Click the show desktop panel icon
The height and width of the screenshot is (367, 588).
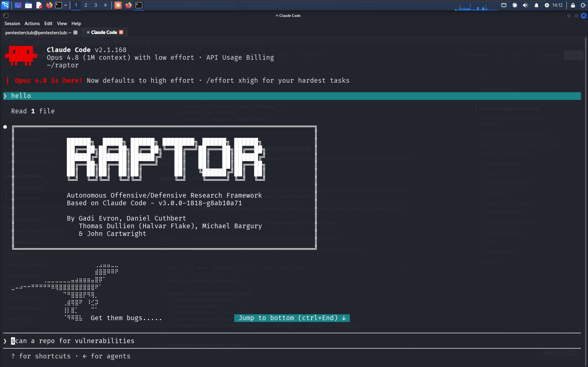(x=18, y=5)
